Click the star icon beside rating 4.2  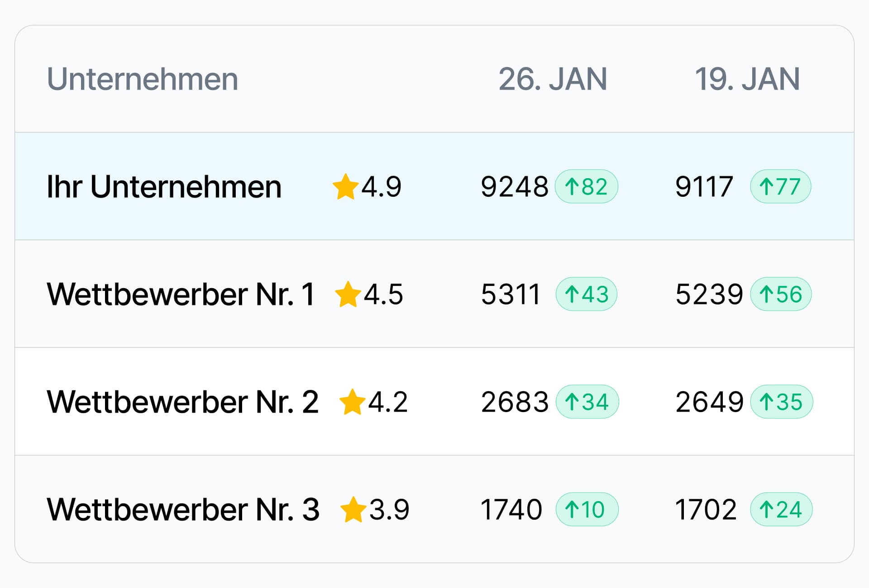click(352, 402)
